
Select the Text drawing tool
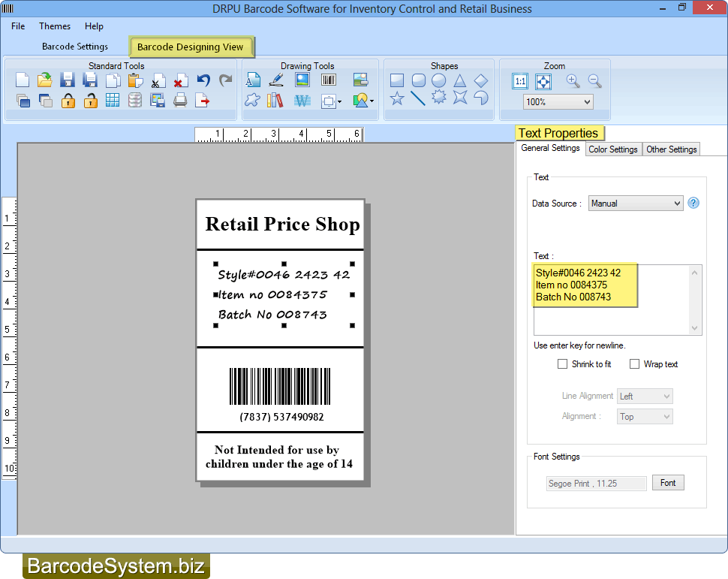pos(253,80)
